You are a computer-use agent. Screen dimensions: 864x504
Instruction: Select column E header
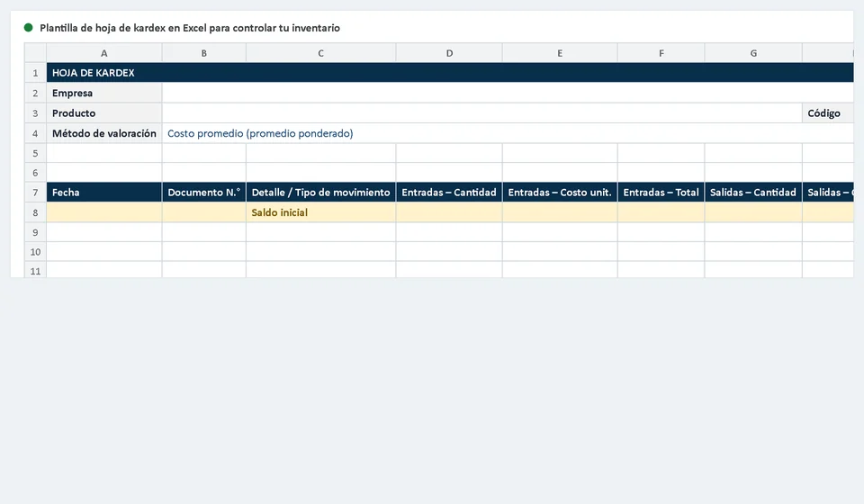tap(560, 53)
